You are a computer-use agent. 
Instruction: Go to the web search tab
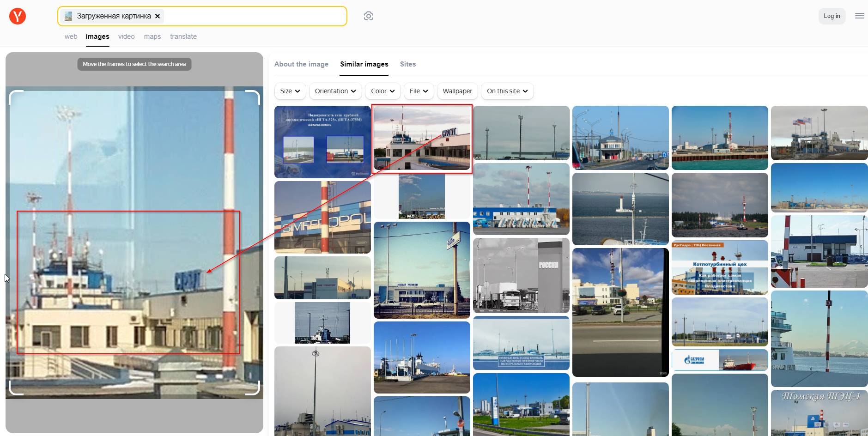[71, 36]
